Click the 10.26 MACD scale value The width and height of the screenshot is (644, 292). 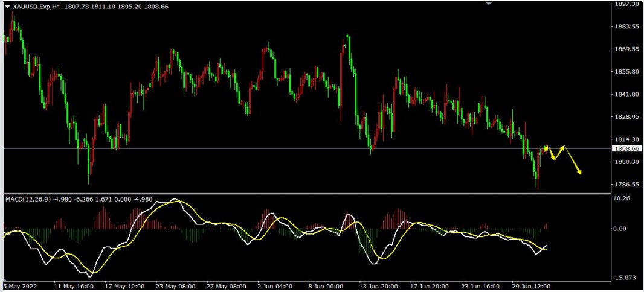click(622, 198)
